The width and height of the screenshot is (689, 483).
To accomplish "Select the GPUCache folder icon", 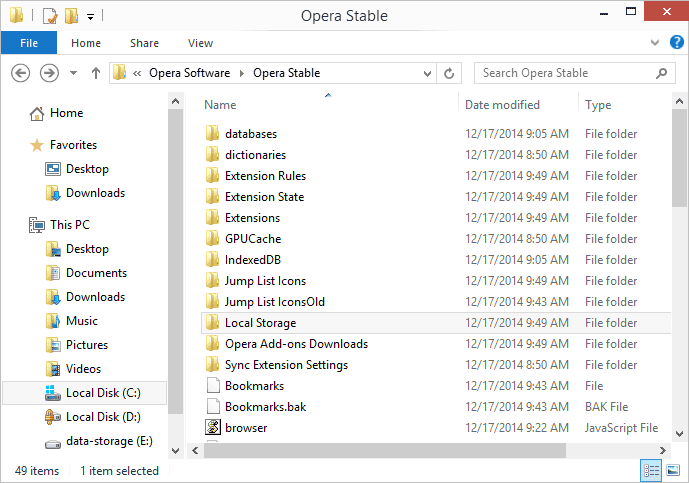I will [x=213, y=239].
